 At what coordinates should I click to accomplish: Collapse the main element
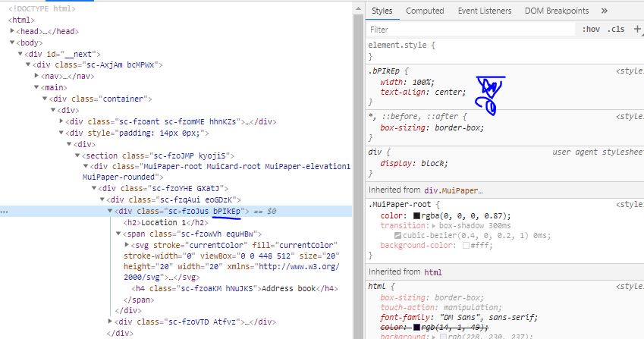click(36, 87)
